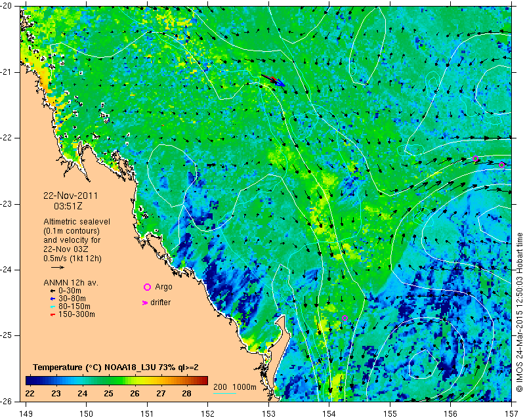
Task: Click the longitude axis label '153'
Action: [268, 414]
